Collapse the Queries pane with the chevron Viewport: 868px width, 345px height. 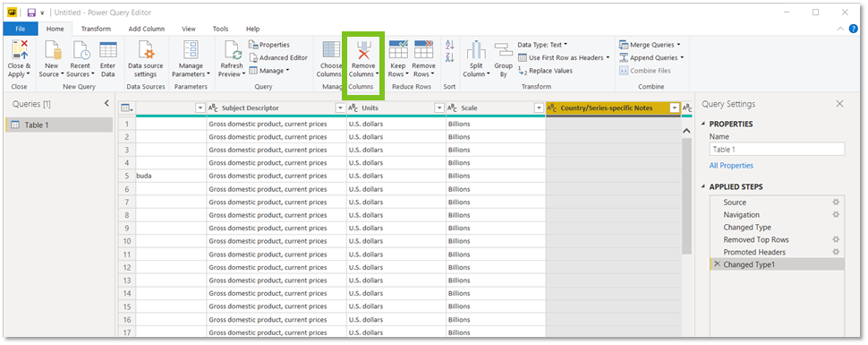[106, 104]
